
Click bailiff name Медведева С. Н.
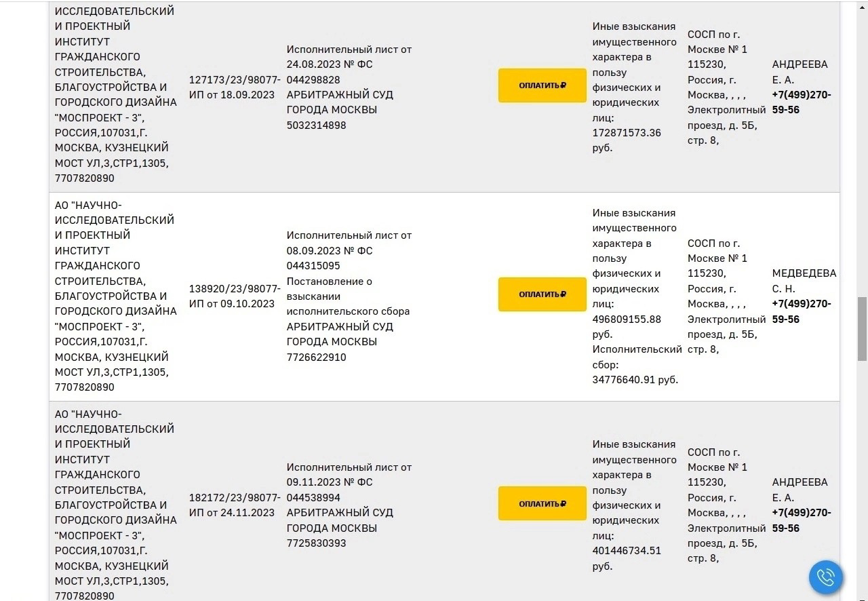804,281
